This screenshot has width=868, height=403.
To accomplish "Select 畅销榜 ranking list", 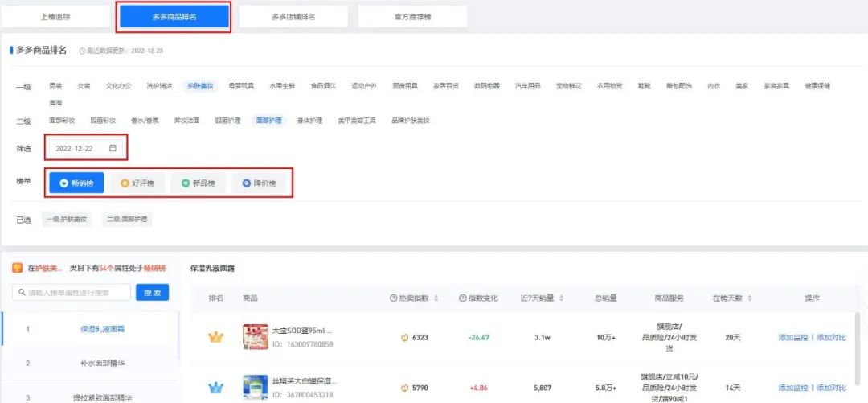I will click(x=76, y=183).
